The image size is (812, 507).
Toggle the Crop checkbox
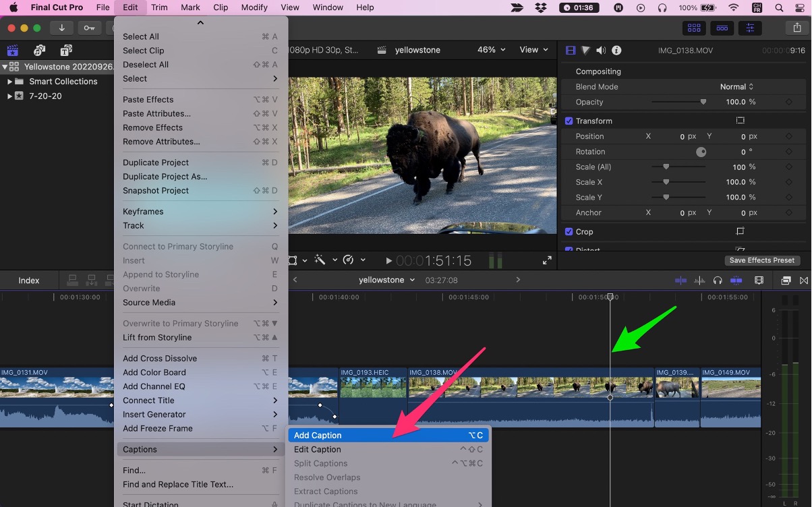(x=569, y=231)
